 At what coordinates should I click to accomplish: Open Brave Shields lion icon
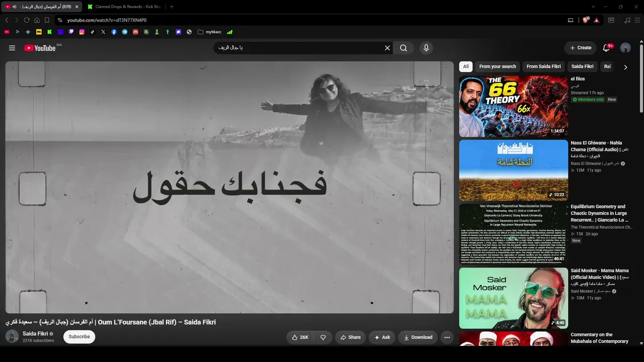pos(585,20)
